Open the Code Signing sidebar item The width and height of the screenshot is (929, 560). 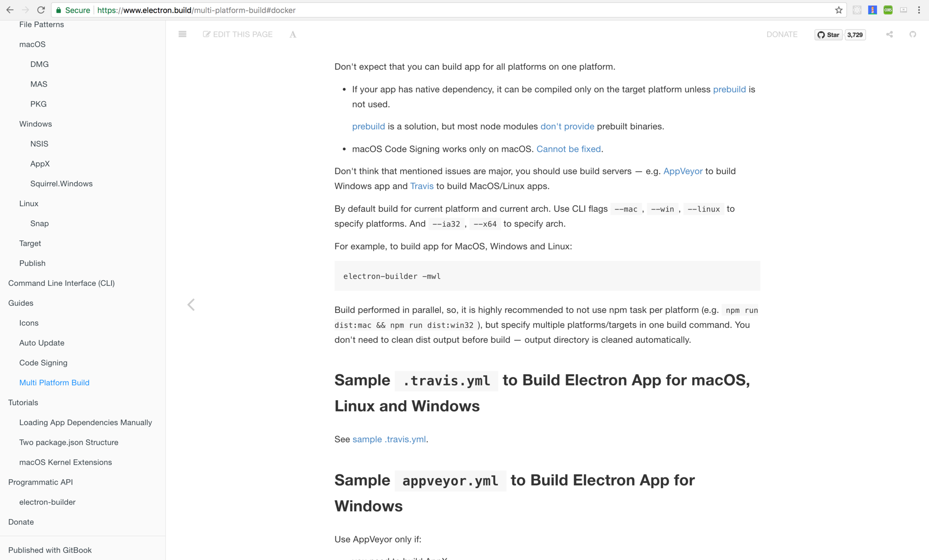43,363
